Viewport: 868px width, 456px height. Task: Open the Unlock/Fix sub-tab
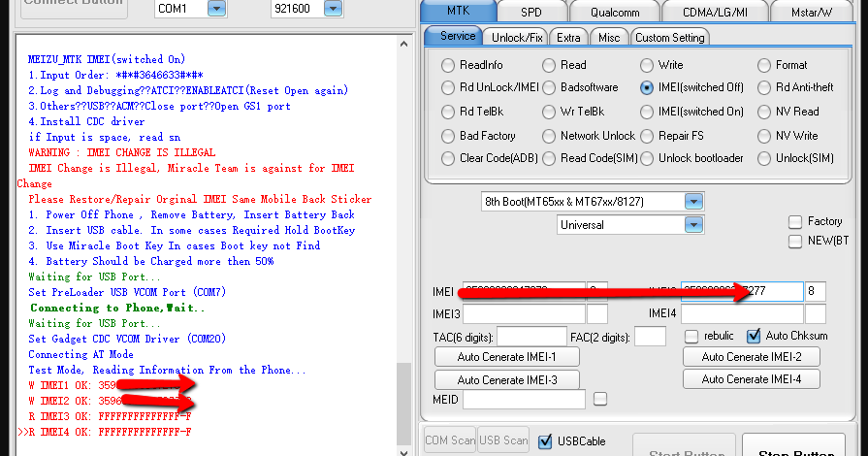pyautogui.click(x=517, y=37)
